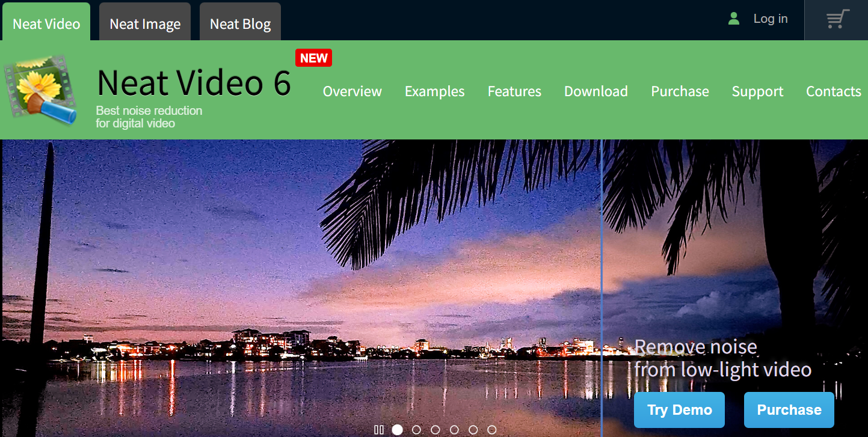Select the sixth slide indicator dot
The image size is (868, 437).
click(x=491, y=430)
